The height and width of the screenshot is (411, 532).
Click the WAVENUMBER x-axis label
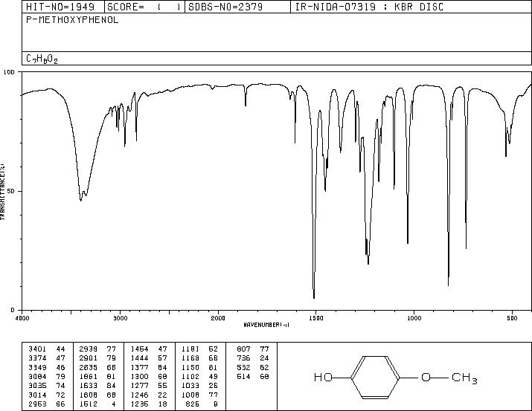coord(266,325)
